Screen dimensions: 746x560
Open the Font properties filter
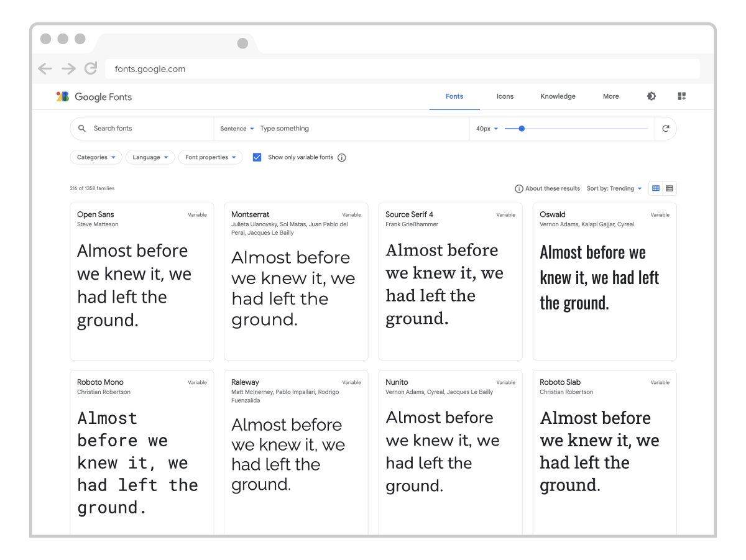click(x=210, y=157)
